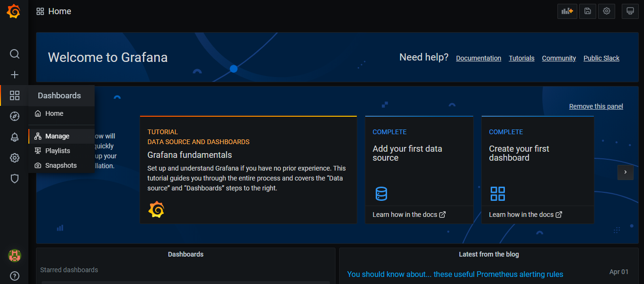Click the Save dashboard floppy icon
The width and height of the screenshot is (644, 284).
pos(588,11)
